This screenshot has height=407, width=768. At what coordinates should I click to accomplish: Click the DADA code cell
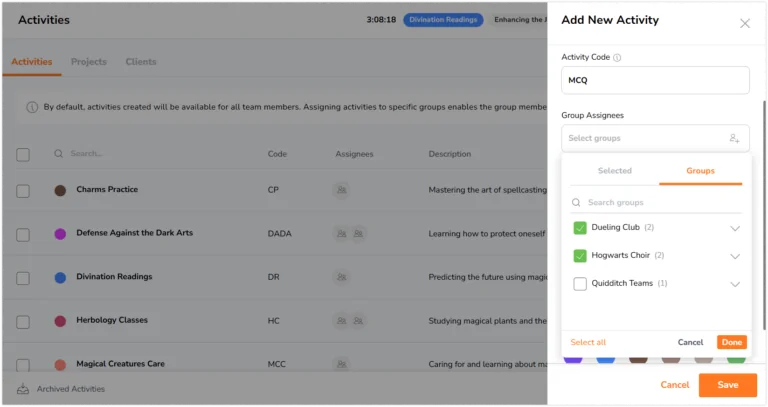point(279,234)
